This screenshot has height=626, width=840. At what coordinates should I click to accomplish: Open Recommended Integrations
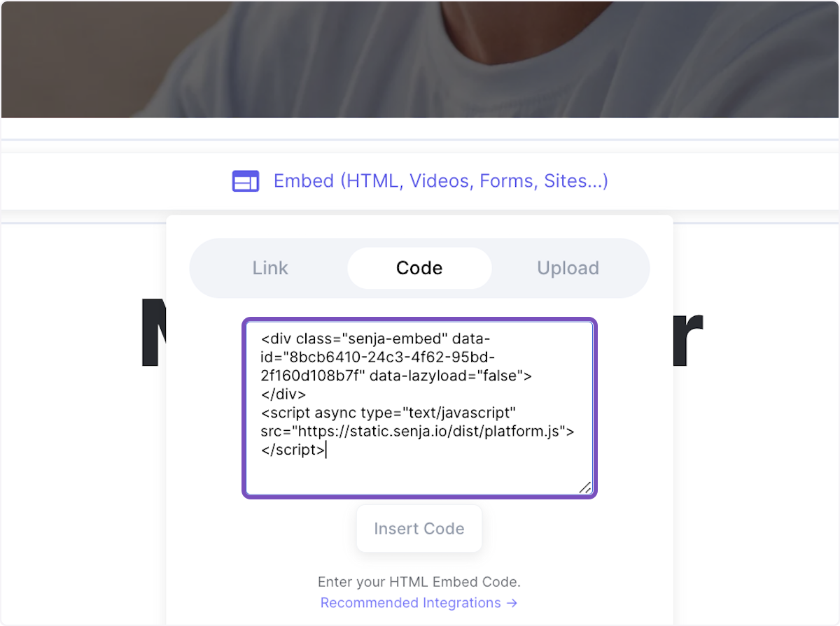click(x=409, y=602)
